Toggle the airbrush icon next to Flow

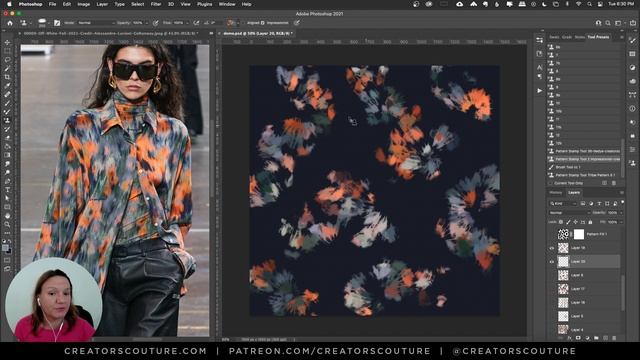point(196,23)
